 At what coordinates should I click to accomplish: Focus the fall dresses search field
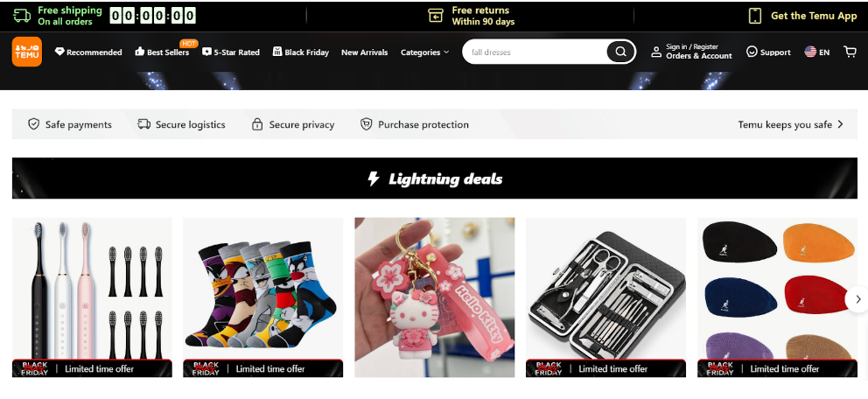pyautogui.click(x=535, y=52)
